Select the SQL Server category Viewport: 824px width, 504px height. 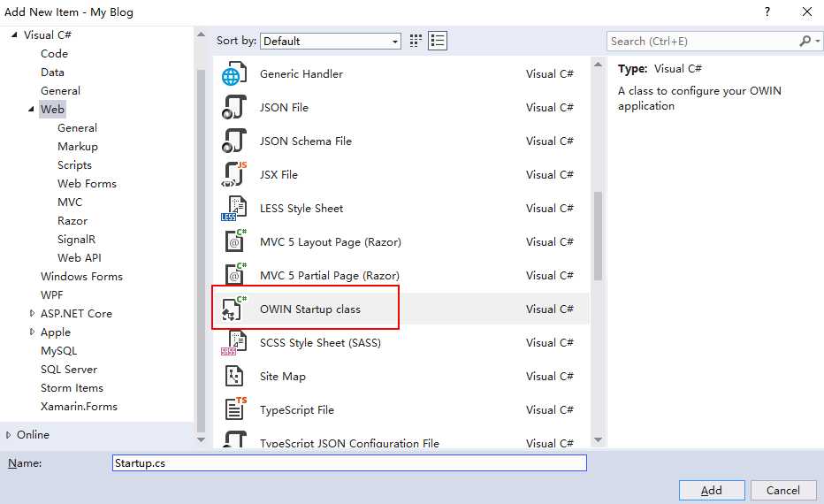tap(69, 369)
